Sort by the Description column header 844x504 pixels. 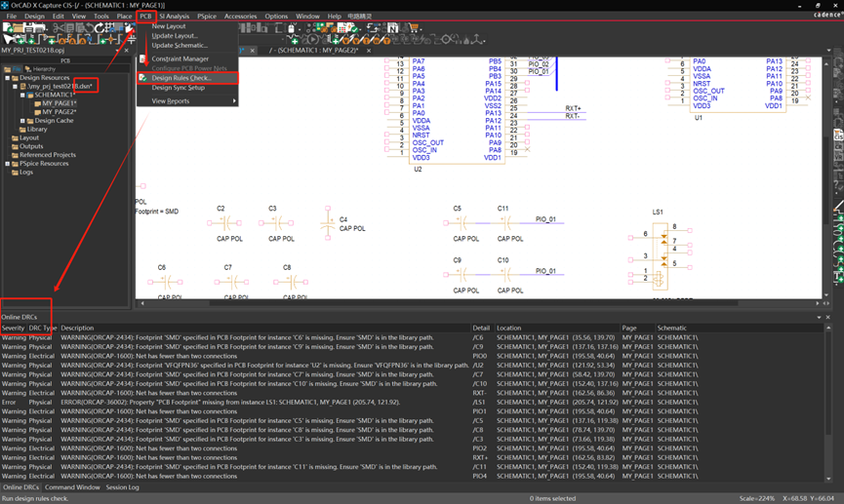point(264,329)
